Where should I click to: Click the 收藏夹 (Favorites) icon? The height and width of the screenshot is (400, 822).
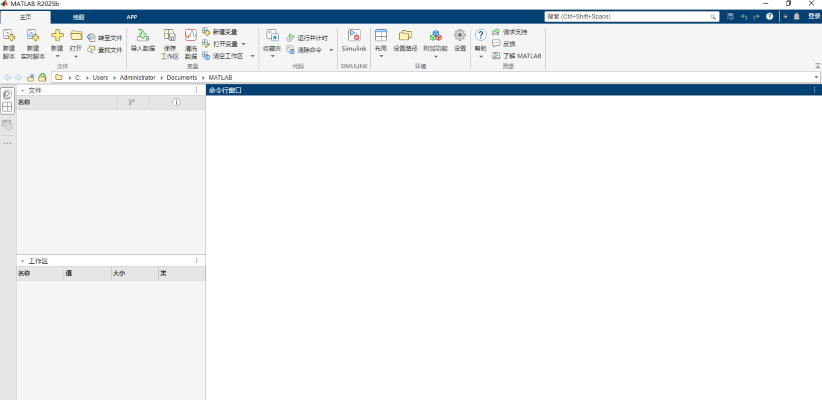272,35
